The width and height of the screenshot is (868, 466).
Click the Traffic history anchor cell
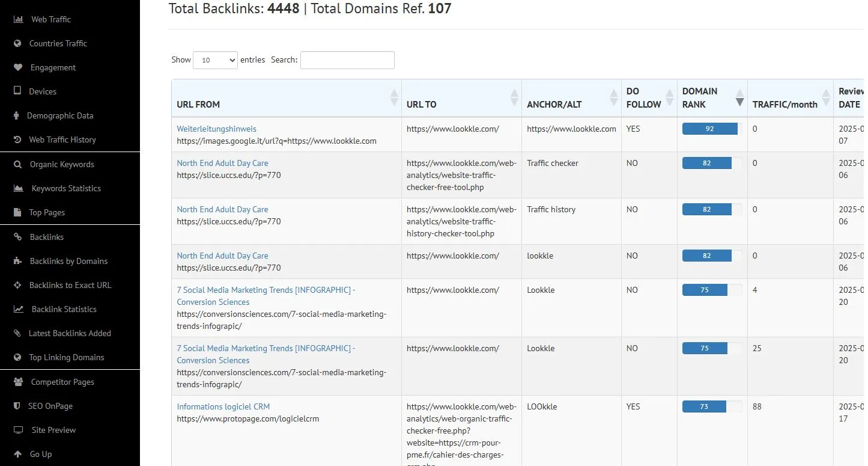[x=572, y=221]
